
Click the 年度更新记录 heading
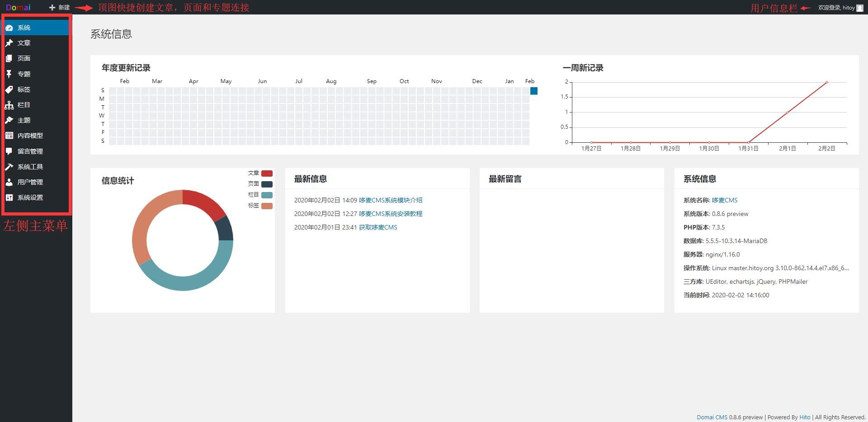coord(126,68)
